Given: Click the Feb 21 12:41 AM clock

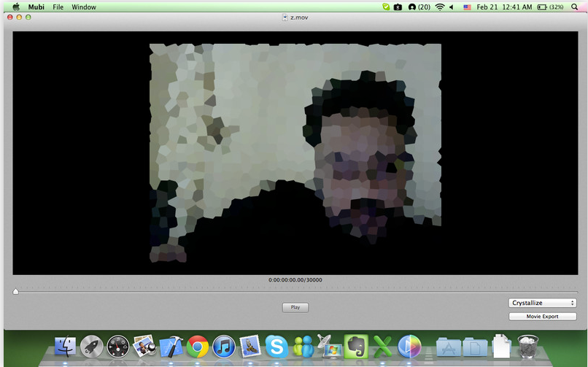Looking at the screenshot, I should coord(504,7).
